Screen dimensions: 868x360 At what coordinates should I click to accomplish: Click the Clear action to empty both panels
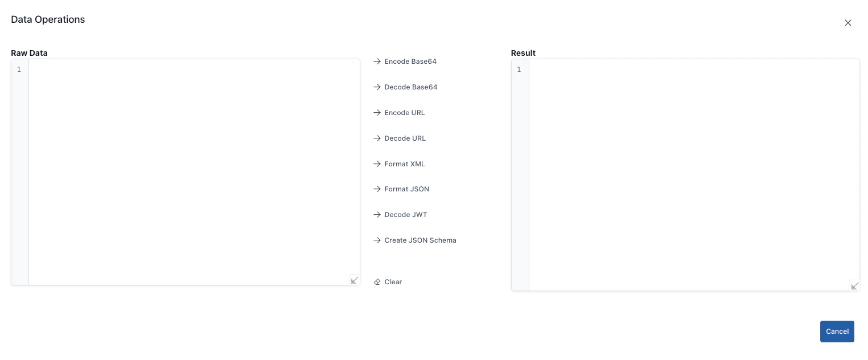coord(392,281)
